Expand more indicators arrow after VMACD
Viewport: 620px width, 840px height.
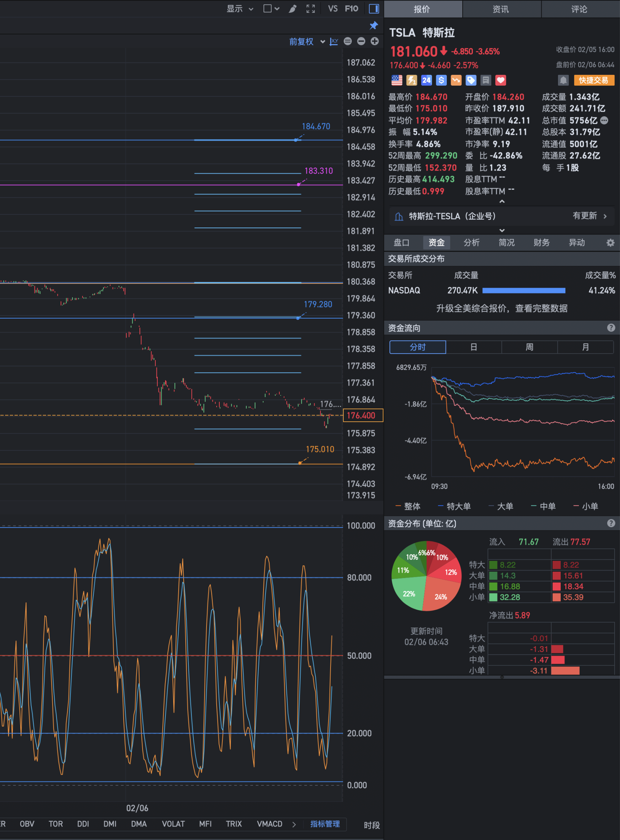click(294, 824)
